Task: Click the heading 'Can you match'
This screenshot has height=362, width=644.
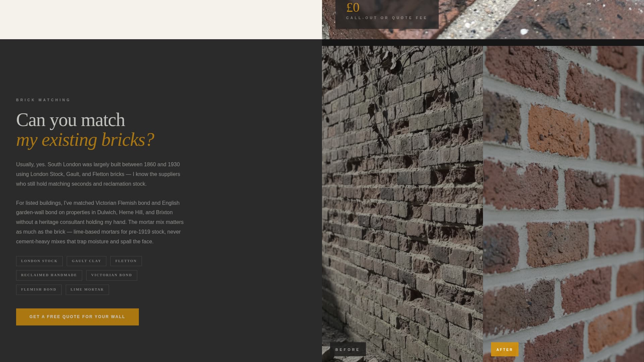Action: (70, 120)
